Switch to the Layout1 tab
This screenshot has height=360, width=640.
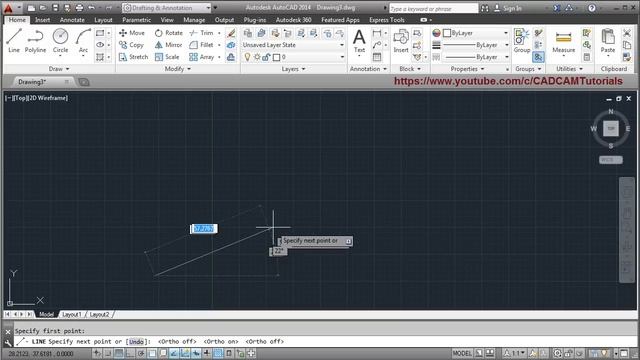point(72,314)
